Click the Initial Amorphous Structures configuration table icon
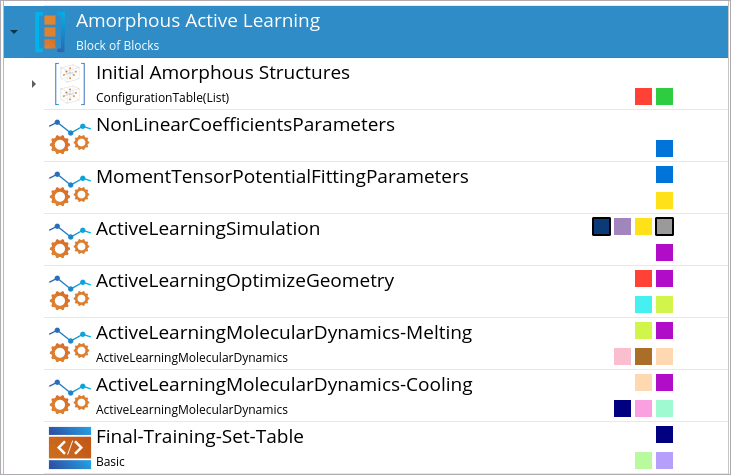 pos(70,84)
